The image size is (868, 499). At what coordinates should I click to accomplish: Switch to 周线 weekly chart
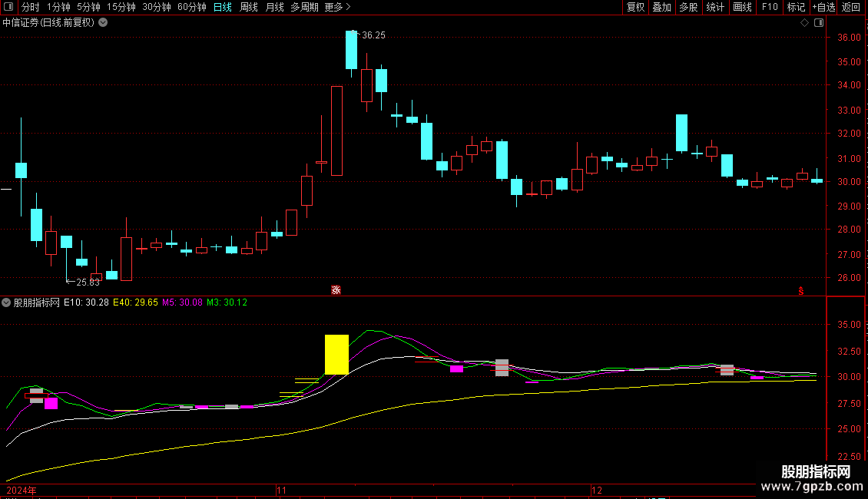[249, 7]
